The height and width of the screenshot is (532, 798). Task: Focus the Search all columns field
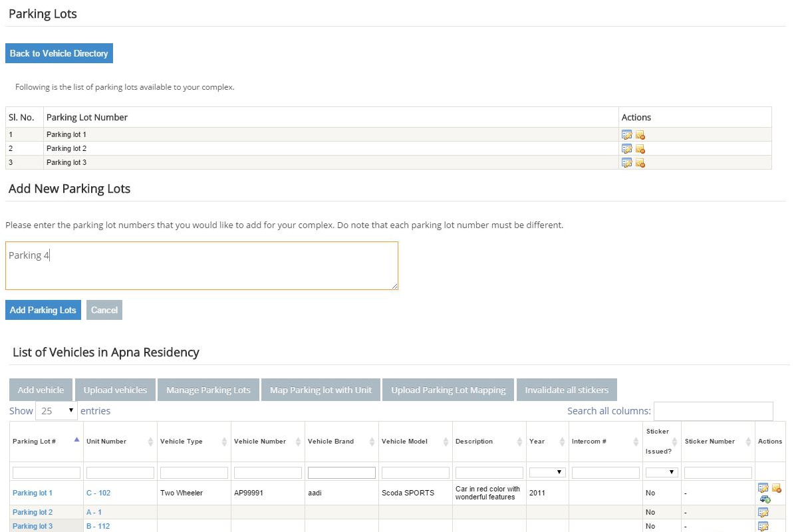click(713, 411)
